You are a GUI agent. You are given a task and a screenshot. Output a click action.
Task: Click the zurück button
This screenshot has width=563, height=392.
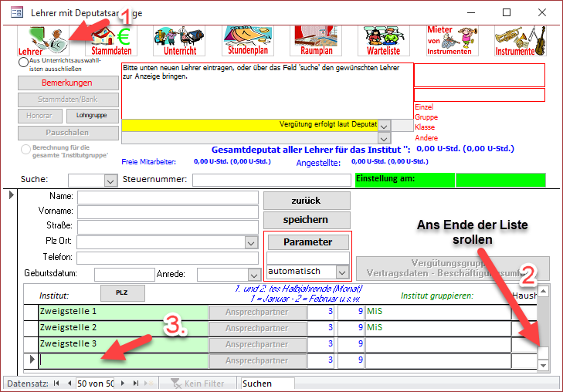tap(306, 201)
